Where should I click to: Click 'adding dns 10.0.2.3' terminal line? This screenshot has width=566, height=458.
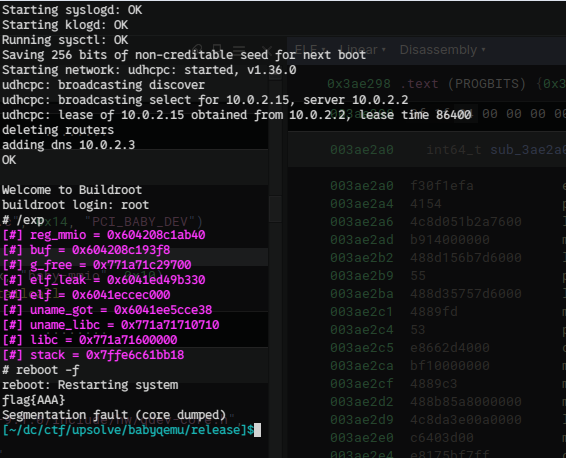pos(69,145)
